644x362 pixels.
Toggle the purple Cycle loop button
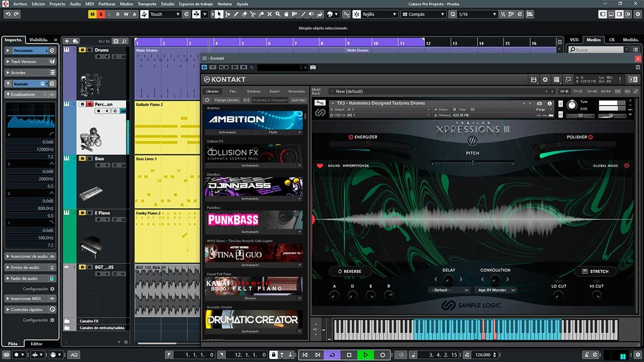coord(332,354)
